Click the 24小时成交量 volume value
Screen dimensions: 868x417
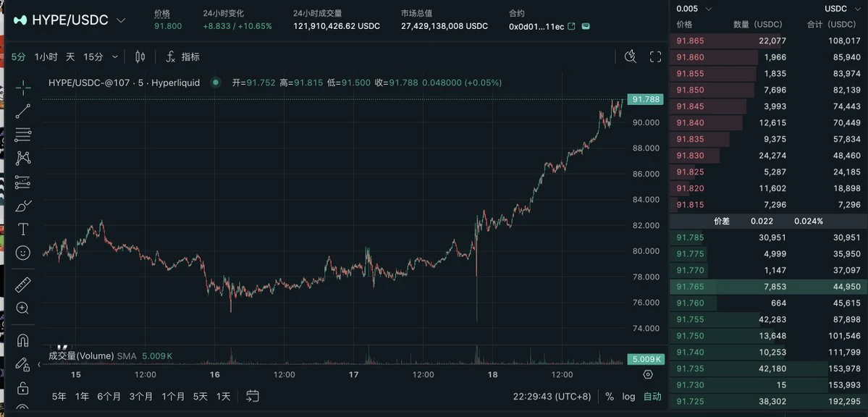click(337, 26)
